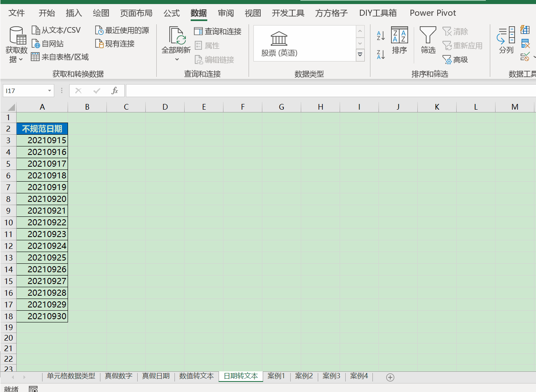Click the fx insert function button
536x392 pixels.
(115, 90)
